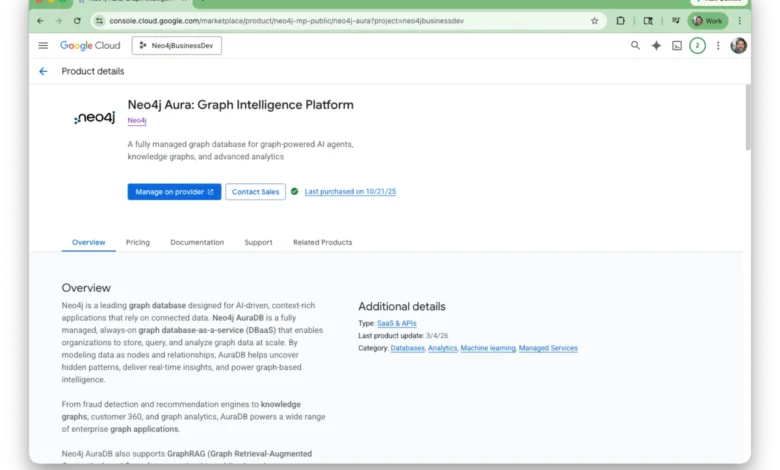The width and height of the screenshot is (780, 470).
Task: Switch to the Pricing tab
Action: click(x=137, y=242)
